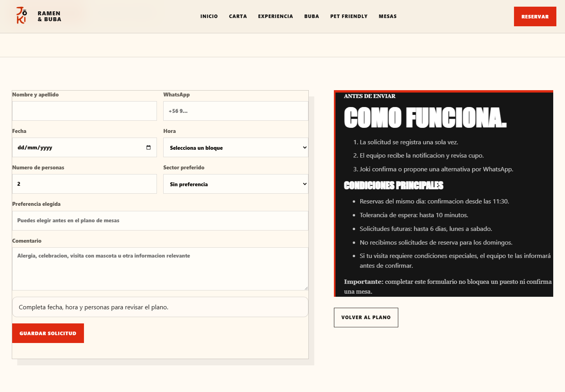Open the Hora 'Selecciona un bloque' dropdown
This screenshot has height=392, width=565.
(236, 147)
